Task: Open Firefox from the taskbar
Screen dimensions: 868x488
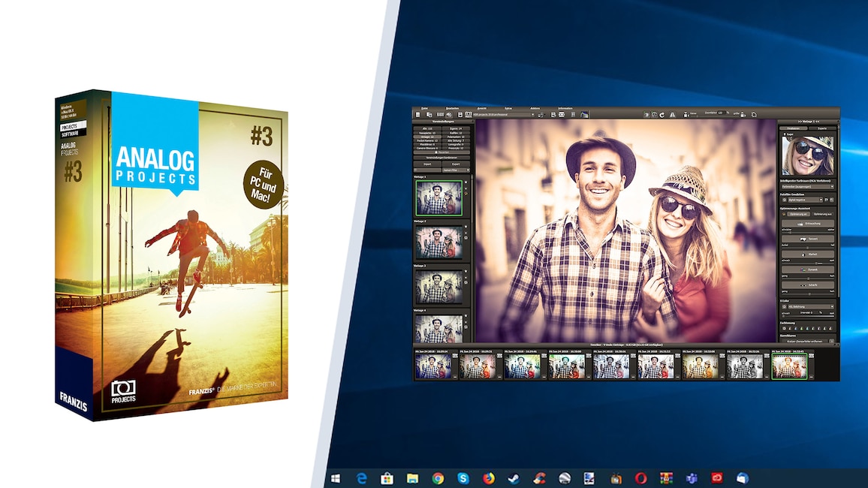Action: point(489,478)
